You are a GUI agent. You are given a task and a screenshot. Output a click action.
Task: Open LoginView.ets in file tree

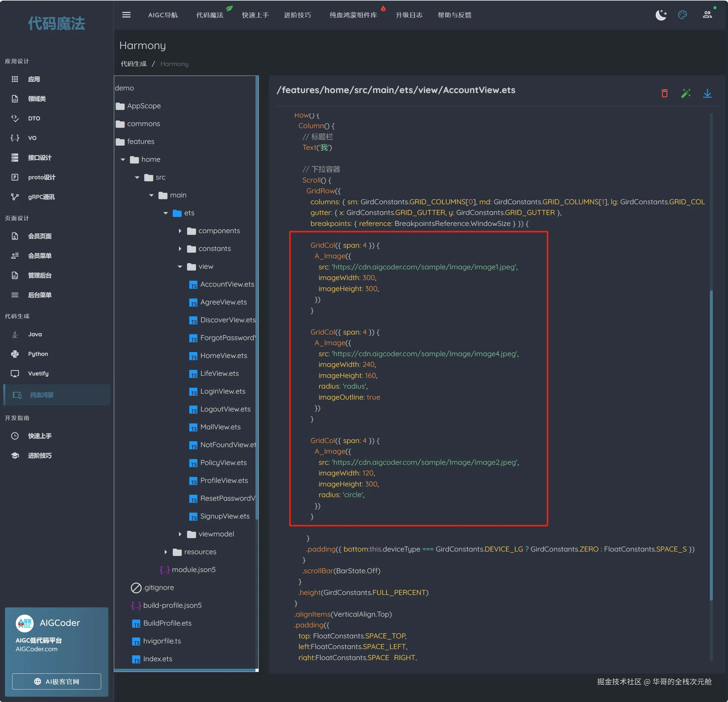click(x=222, y=392)
